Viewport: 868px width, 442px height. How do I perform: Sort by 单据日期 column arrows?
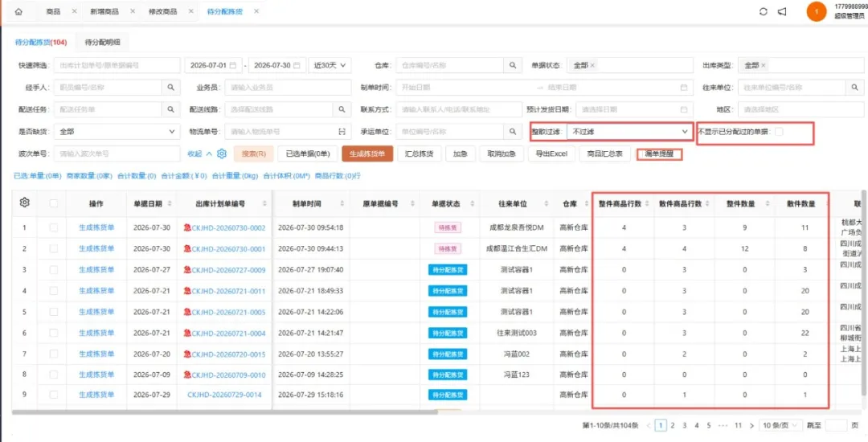click(x=170, y=203)
